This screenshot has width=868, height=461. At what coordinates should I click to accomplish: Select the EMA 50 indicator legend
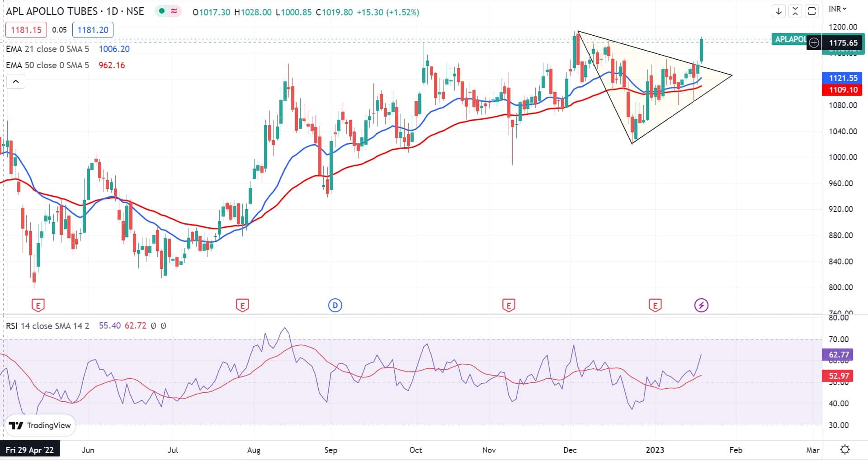tap(47, 65)
